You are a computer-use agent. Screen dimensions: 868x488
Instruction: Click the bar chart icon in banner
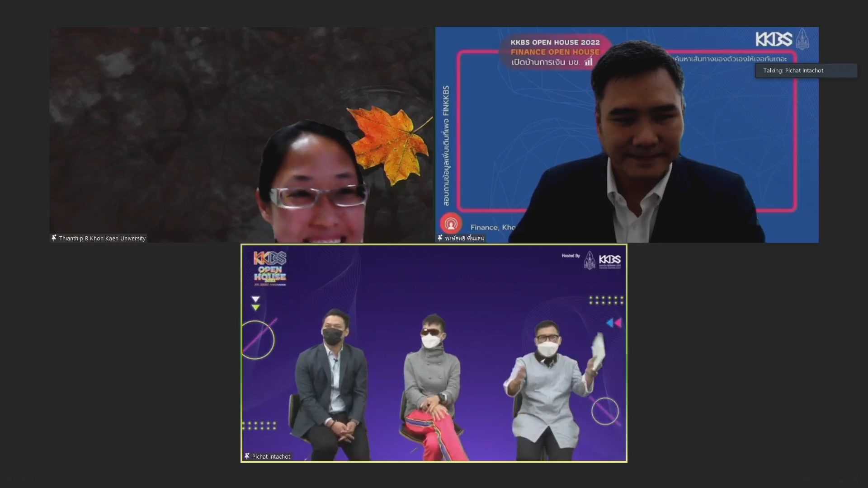(x=588, y=61)
